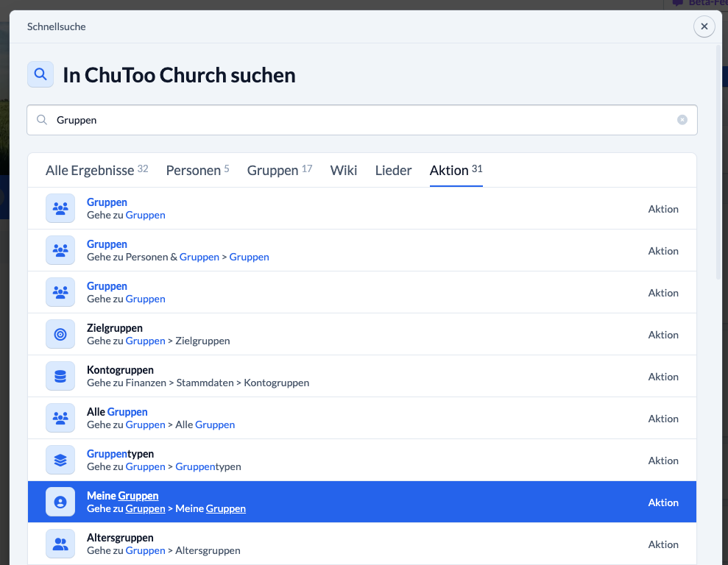728x565 pixels.
Task: Switch to the Alle Ergebnisse tab
Action: pos(96,170)
